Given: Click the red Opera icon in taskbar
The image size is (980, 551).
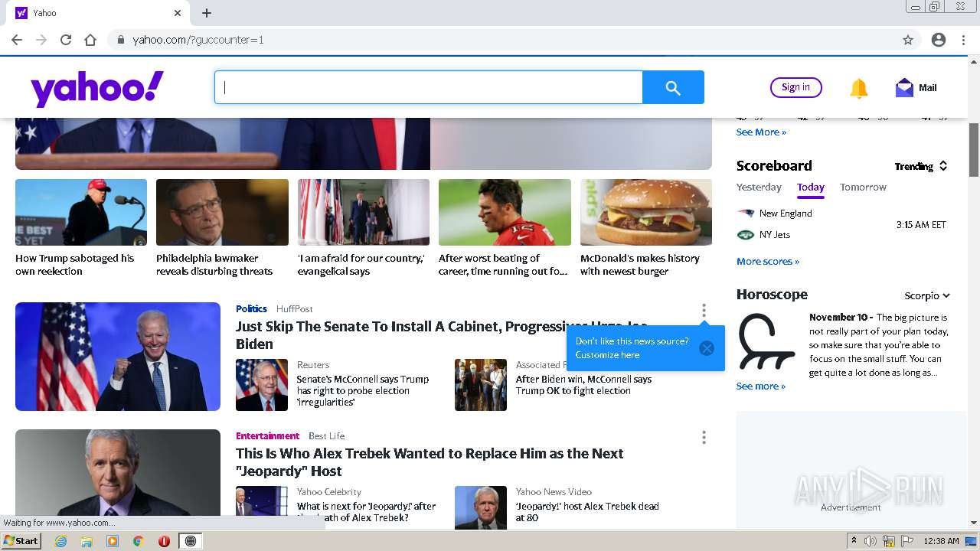Looking at the screenshot, I should (164, 541).
